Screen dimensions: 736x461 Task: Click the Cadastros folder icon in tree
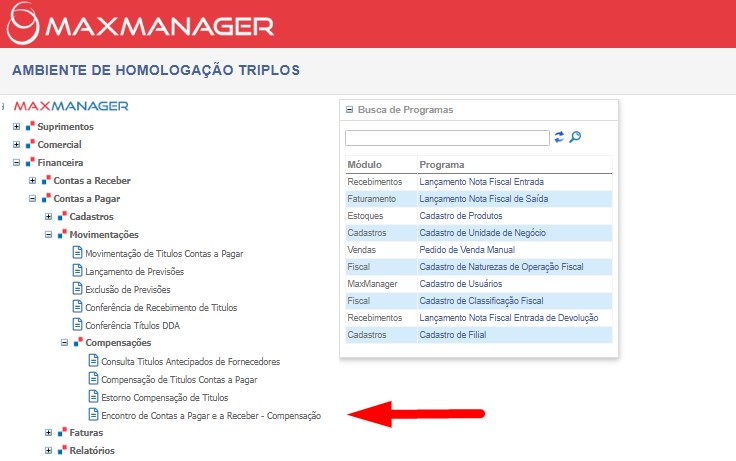tap(62, 216)
